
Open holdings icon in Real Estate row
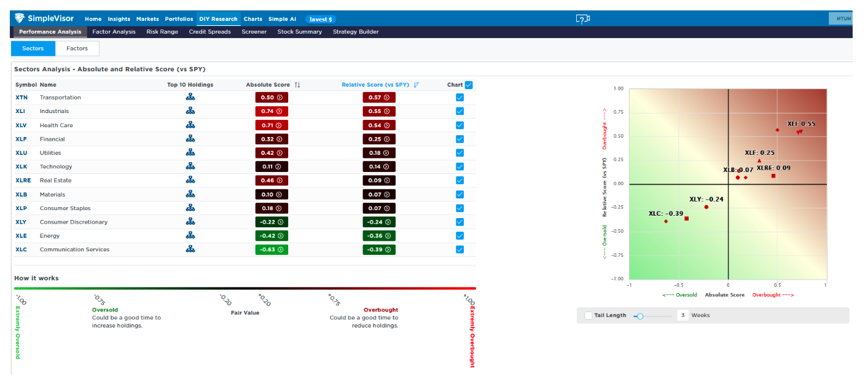[x=190, y=181]
